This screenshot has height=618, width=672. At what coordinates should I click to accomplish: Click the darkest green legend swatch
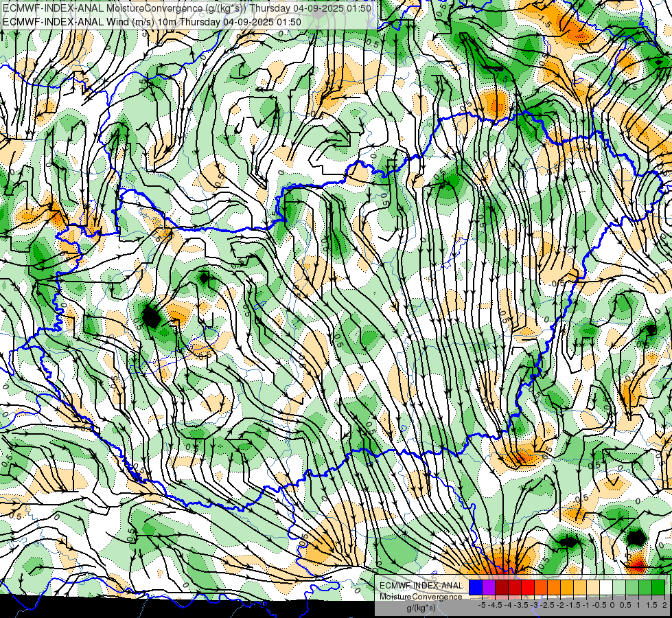[658, 588]
